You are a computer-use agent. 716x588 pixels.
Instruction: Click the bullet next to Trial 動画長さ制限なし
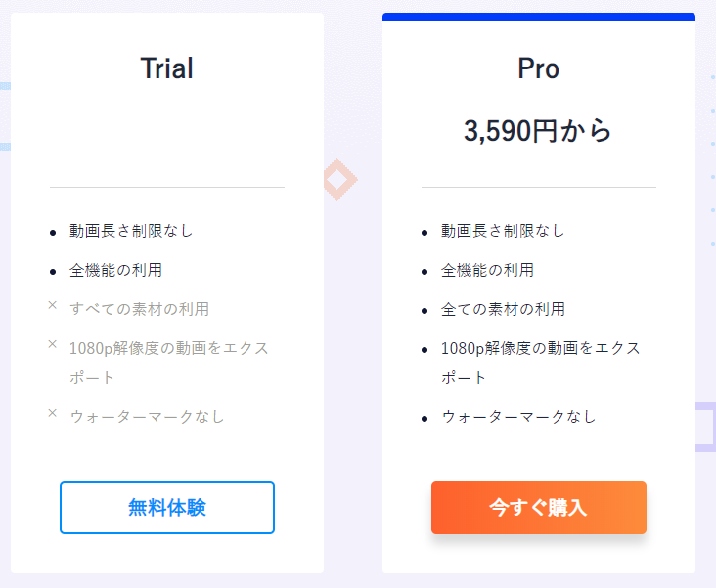(x=53, y=233)
